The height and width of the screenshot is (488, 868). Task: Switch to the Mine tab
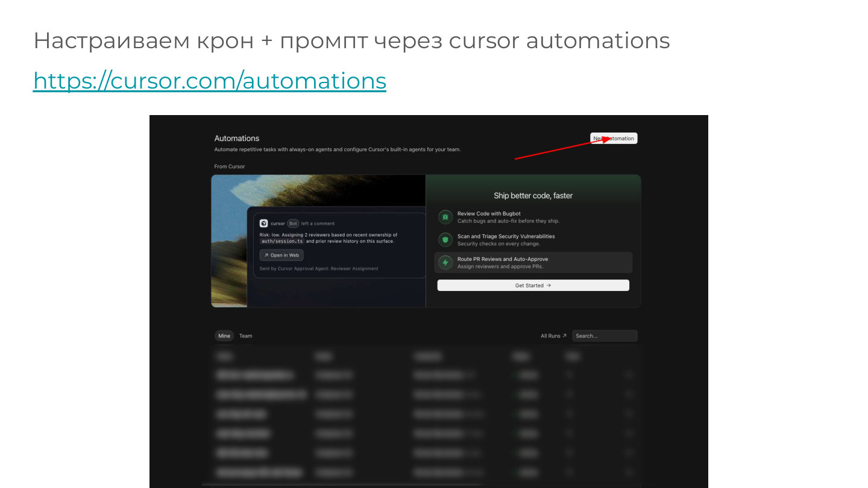224,336
